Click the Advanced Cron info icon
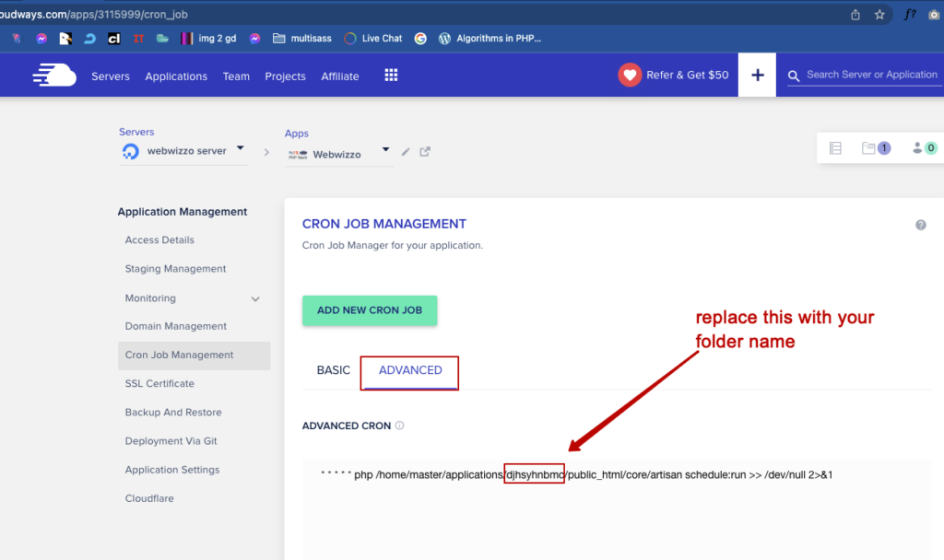Image resolution: width=944 pixels, height=560 pixels. [399, 426]
